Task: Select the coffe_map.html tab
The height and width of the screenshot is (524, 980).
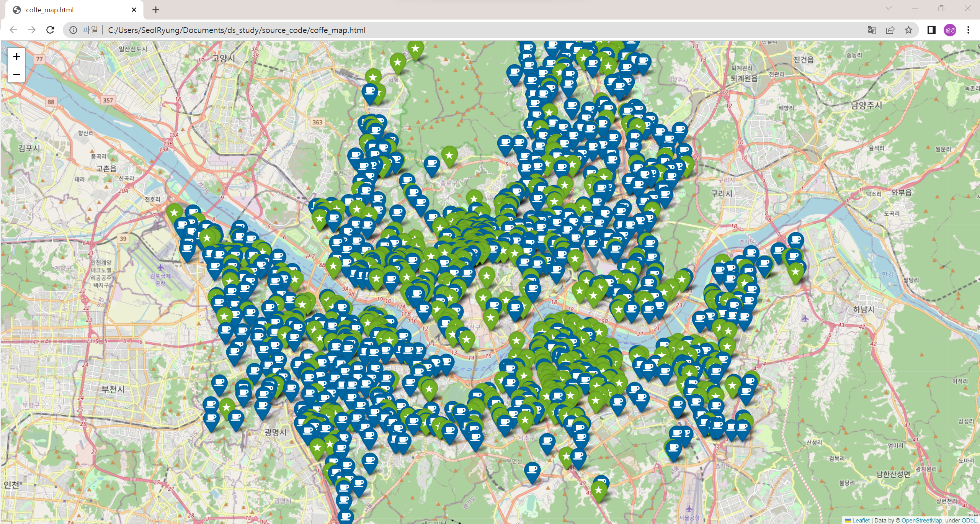Action: pos(50,10)
